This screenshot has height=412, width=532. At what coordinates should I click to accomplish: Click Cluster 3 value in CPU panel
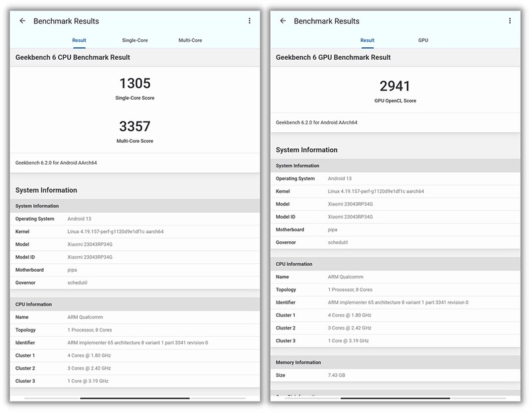(88, 381)
